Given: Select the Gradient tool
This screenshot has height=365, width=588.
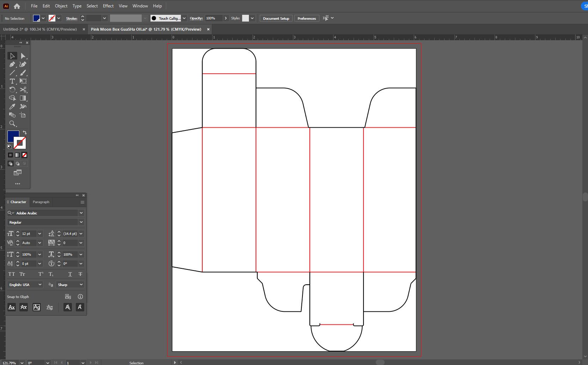Looking at the screenshot, I should pos(23,98).
